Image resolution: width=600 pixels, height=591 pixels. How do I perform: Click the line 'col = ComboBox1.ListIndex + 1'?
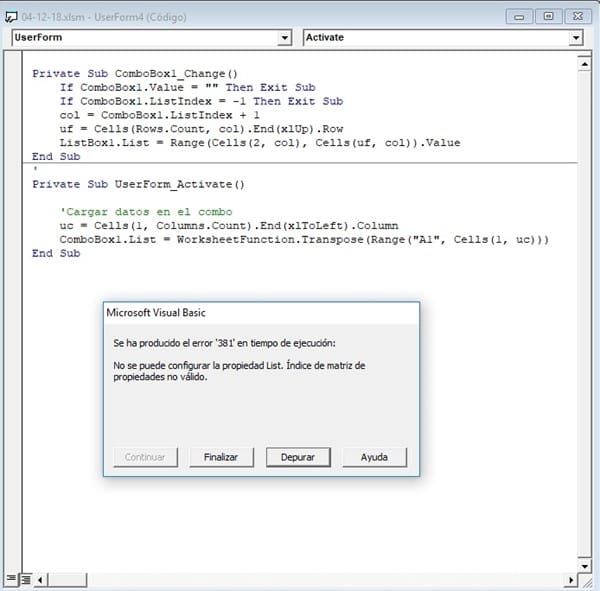(x=160, y=115)
